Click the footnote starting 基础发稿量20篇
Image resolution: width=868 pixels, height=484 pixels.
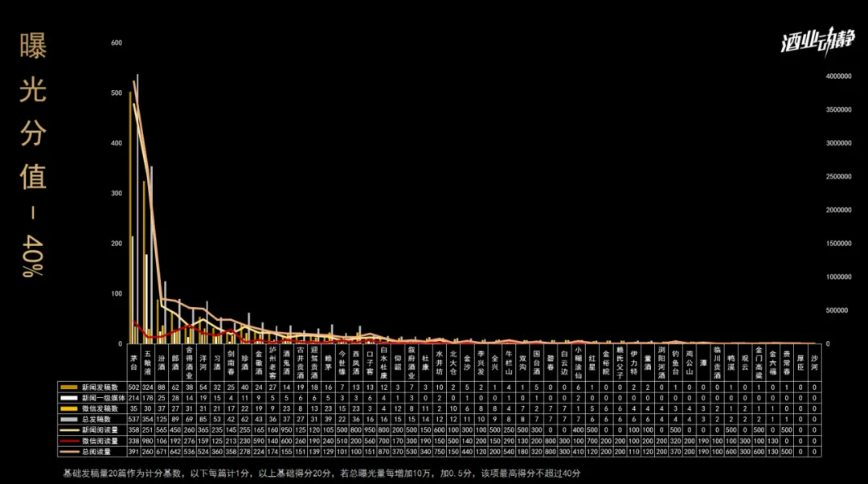(x=321, y=474)
